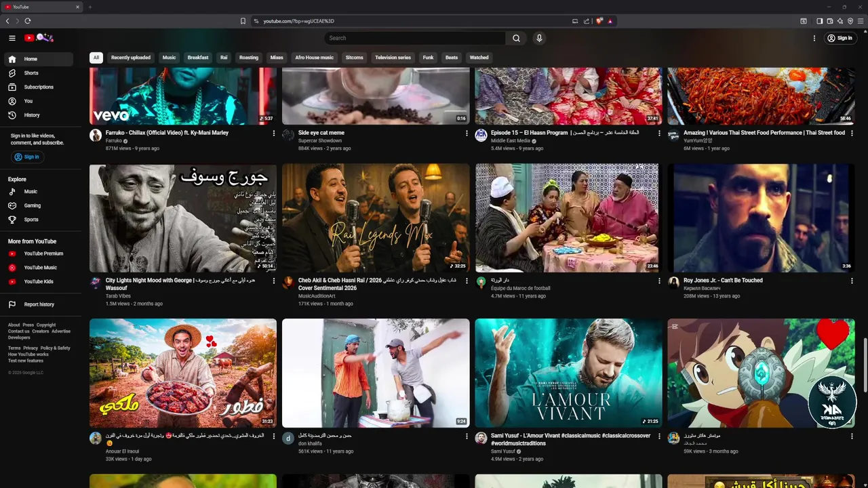Open the You section in sidebar
The width and height of the screenshot is (868, 488).
(39, 101)
